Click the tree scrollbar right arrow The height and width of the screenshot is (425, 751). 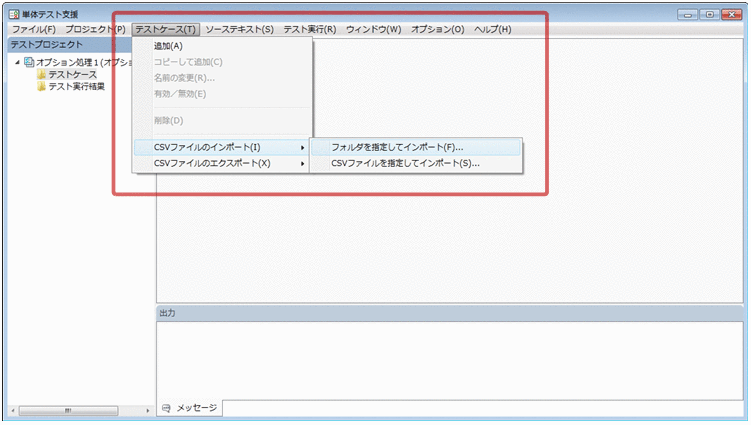147,411
